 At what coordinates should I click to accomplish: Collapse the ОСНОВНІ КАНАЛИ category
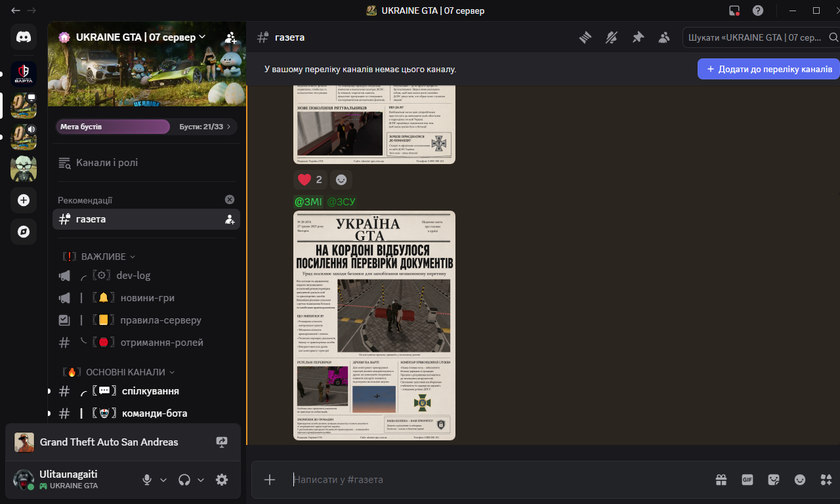pyautogui.click(x=119, y=372)
